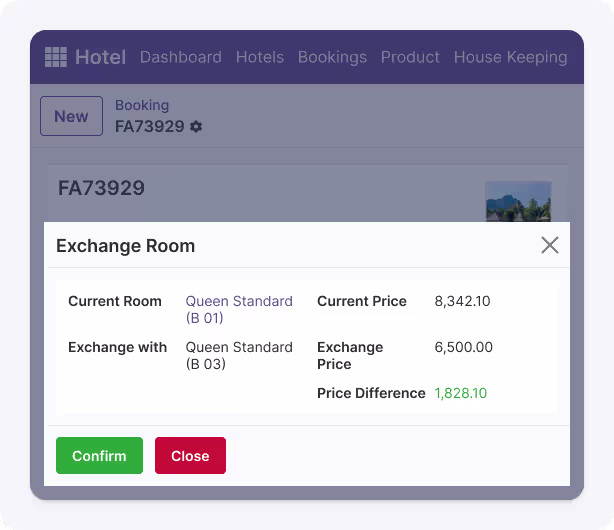Open the Dashboard menu
Image resolution: width=614 pixels, height=530 pixels.
tap(181, 57)
